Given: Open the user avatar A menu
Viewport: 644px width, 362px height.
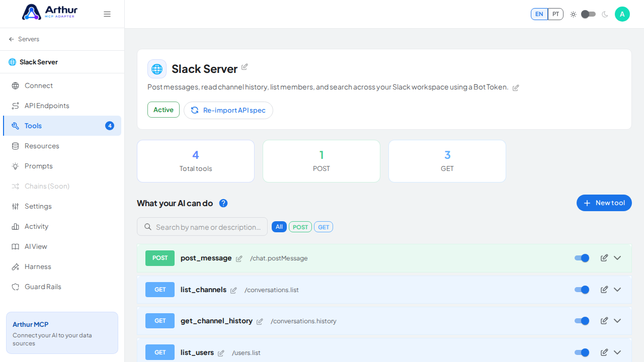Looking at the screenshot, I should click(x=622, y=14).
